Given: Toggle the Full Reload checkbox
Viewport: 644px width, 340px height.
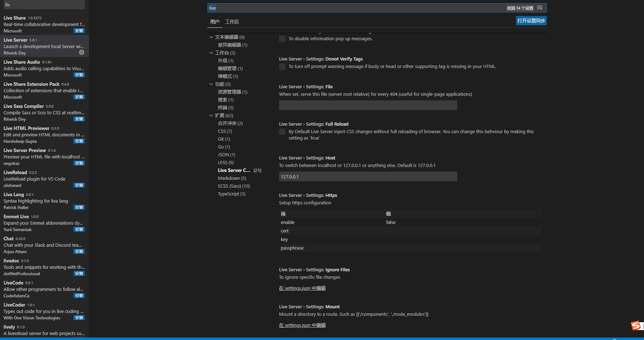Looking at the screenshot, I should tap(282, 132).
